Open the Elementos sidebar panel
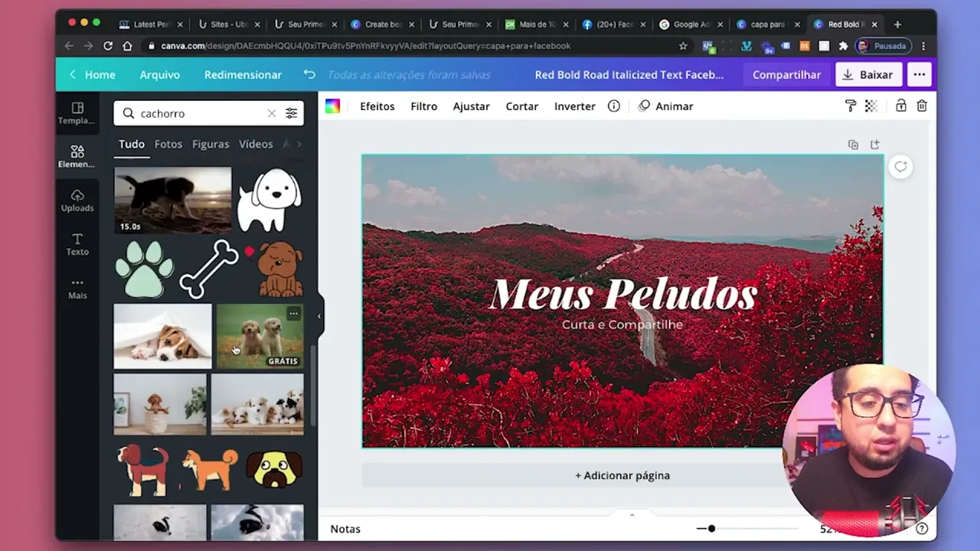The width and height of the screenshot is (980, 551). pos(77,156)
